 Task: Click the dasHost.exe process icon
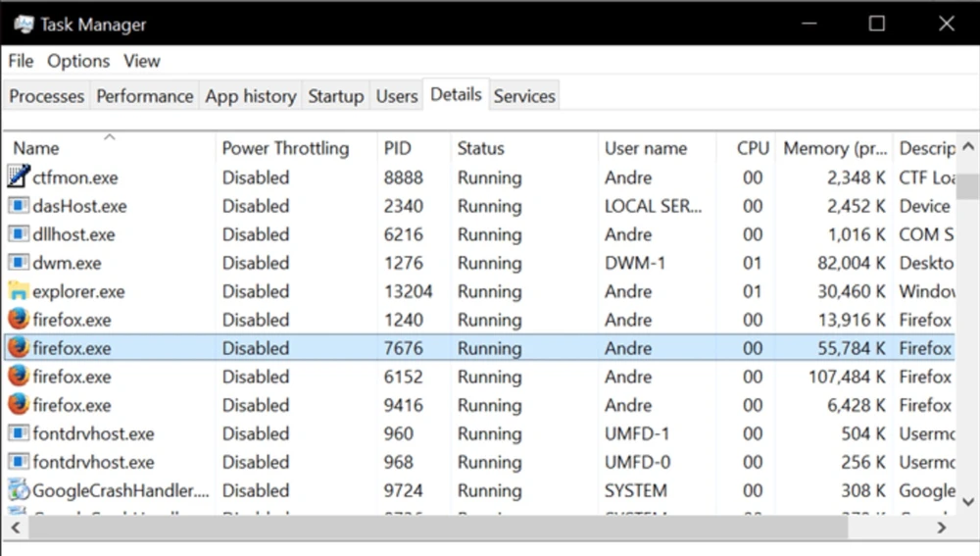19,206
